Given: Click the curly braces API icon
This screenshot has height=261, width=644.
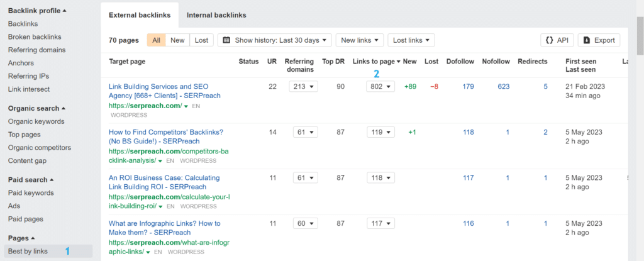Looking at the screenshot, I should (549, 40).
